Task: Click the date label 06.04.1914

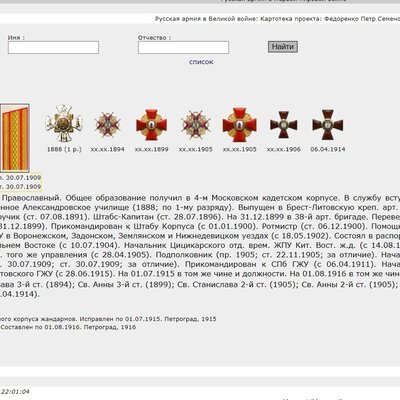Action: [328, 149]
